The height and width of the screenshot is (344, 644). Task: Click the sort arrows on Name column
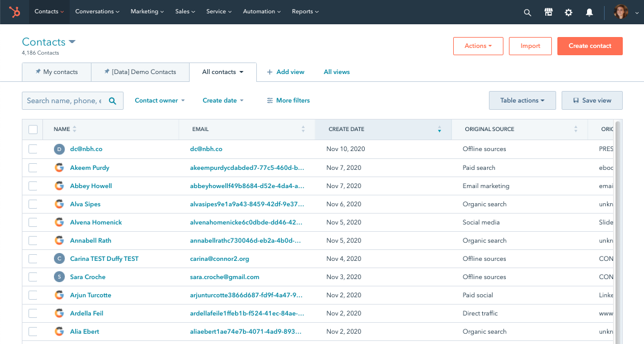(x=75, y=129)
